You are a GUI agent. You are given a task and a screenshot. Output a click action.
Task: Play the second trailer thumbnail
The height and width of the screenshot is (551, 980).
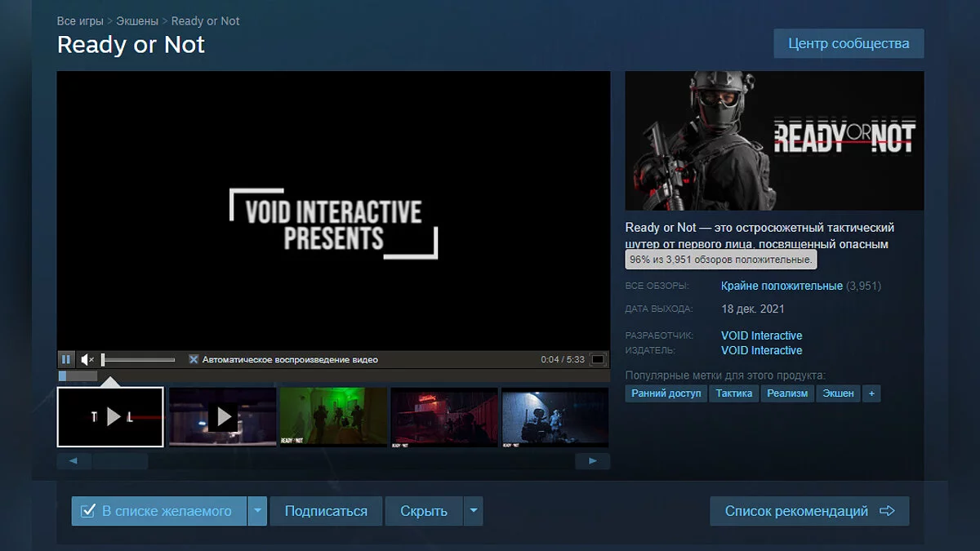click(222, 417)
